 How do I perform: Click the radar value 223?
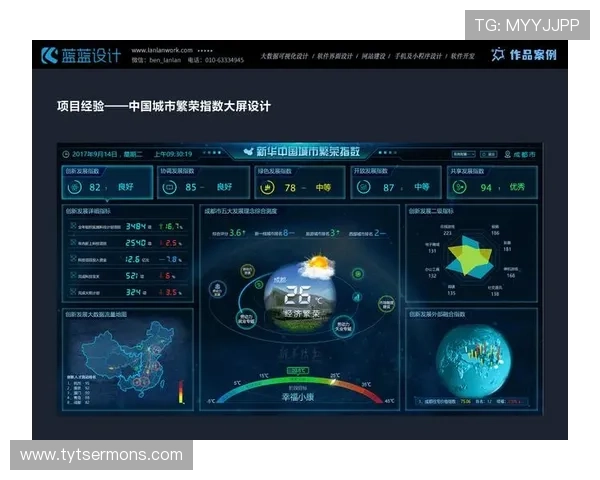tap(447, 233)
